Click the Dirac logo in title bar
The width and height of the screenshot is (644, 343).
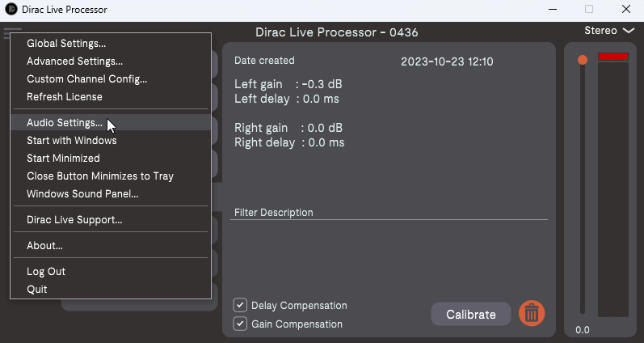tap(11, 9)
